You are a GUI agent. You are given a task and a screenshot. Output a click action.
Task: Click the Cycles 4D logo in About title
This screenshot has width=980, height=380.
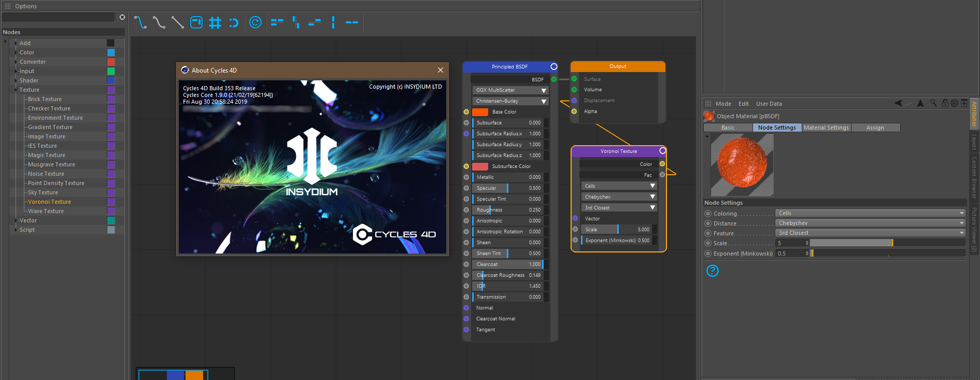(x=185, y=70)
